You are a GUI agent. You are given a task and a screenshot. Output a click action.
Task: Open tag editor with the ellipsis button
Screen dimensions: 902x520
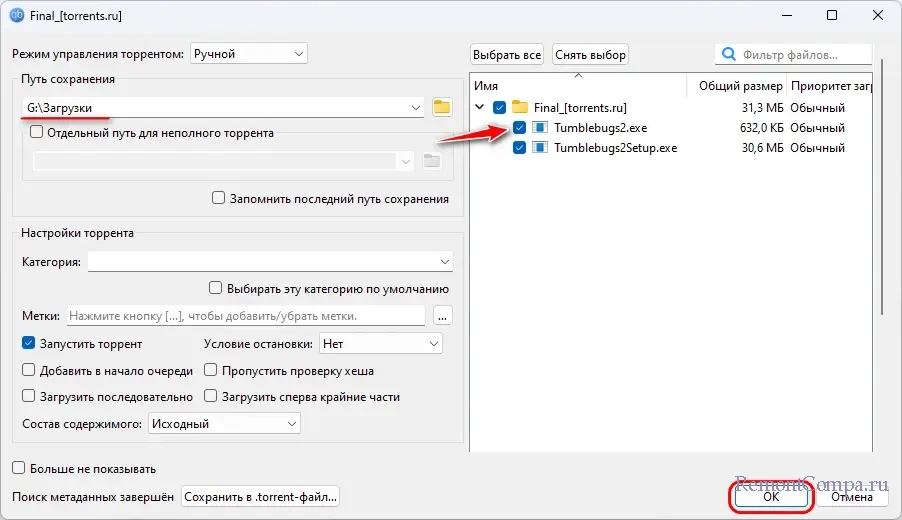443,316
